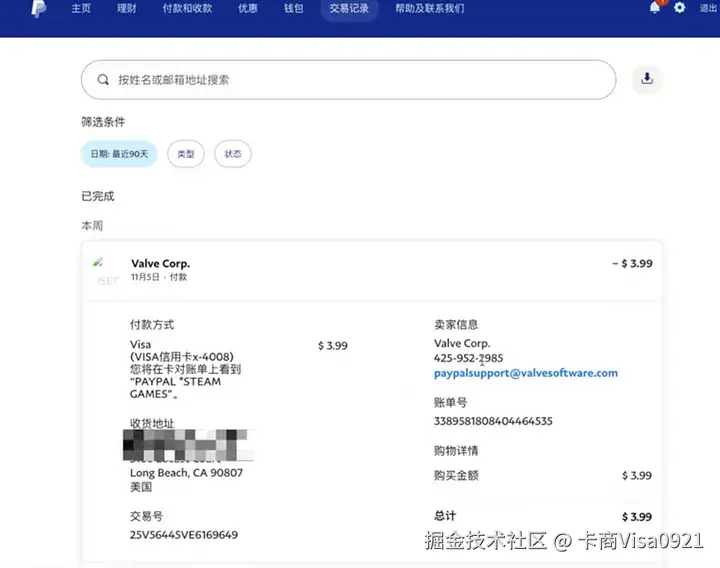Click the 11月5日 · 付款 date line
This screenshot has height=568, width=720.
pyautogui.click(x=159, y=277)
